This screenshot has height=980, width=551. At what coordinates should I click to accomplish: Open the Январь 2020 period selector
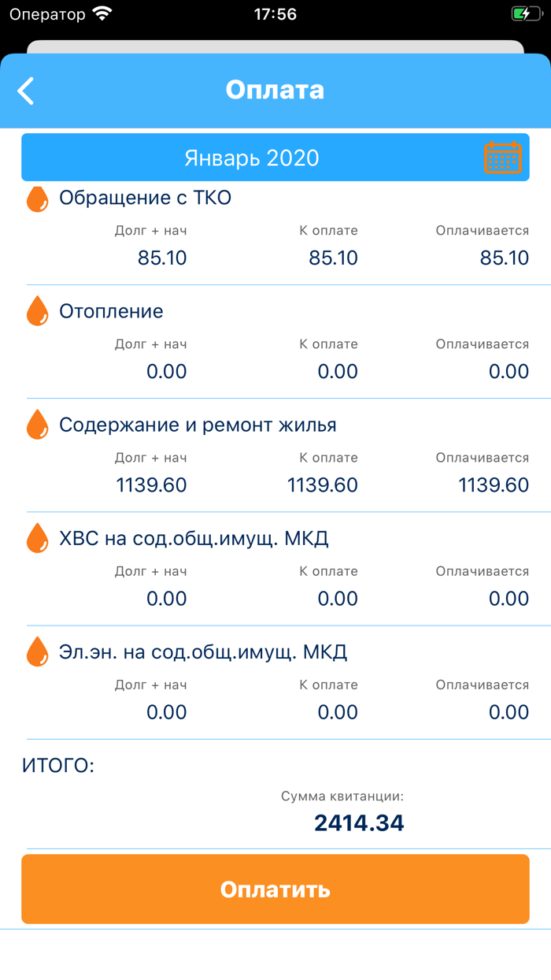click(253, 157)
